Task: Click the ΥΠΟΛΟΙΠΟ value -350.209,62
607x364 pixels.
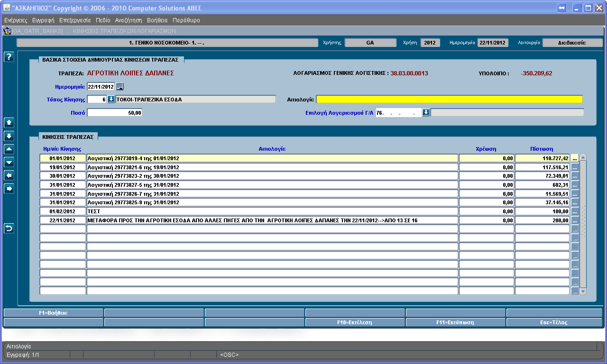Action: pos(536,73)
